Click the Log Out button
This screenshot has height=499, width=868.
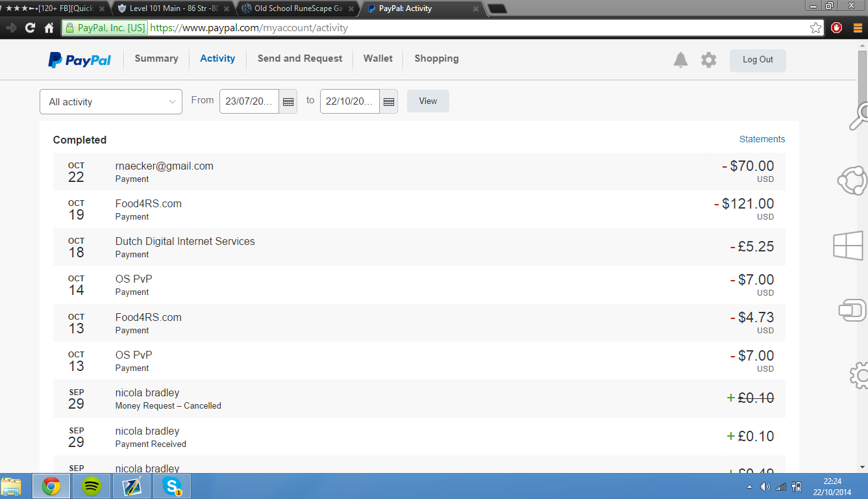click(758, 60)
